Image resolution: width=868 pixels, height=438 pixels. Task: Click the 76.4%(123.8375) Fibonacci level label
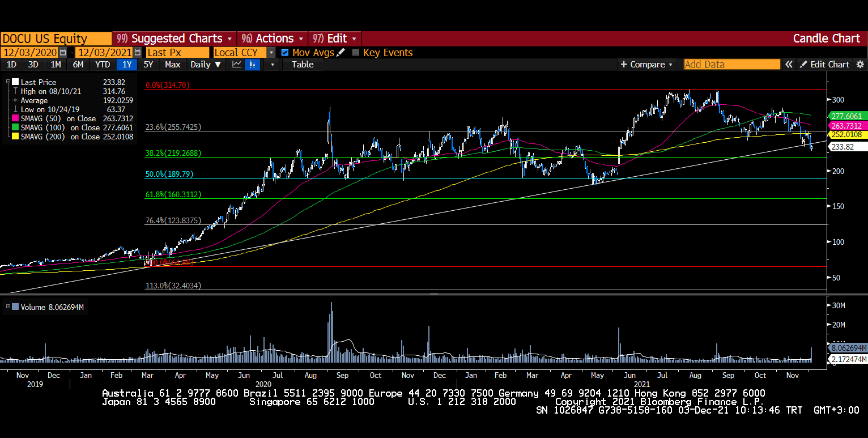point(173,220)
